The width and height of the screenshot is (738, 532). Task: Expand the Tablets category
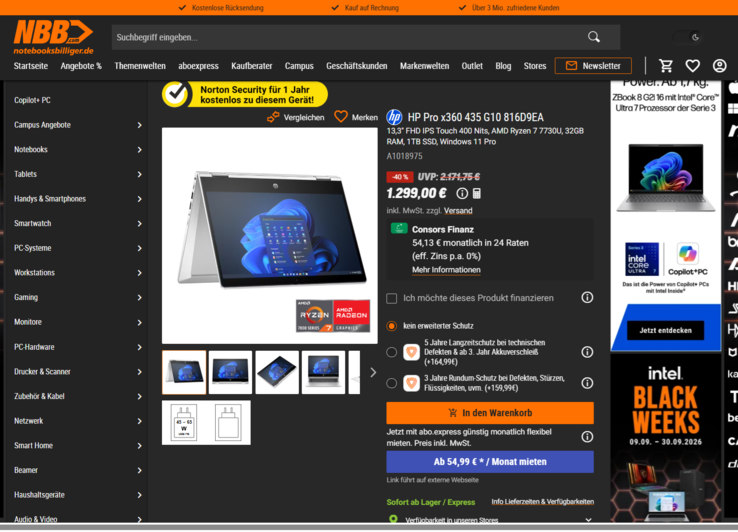click(x=139, y=174)
